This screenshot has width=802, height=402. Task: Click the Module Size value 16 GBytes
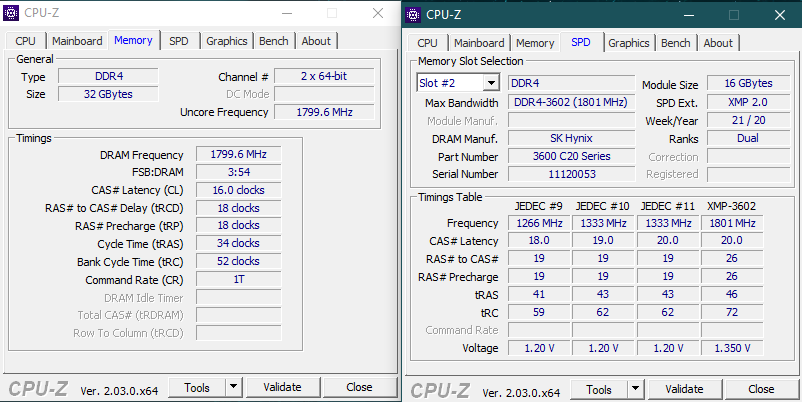748,83
